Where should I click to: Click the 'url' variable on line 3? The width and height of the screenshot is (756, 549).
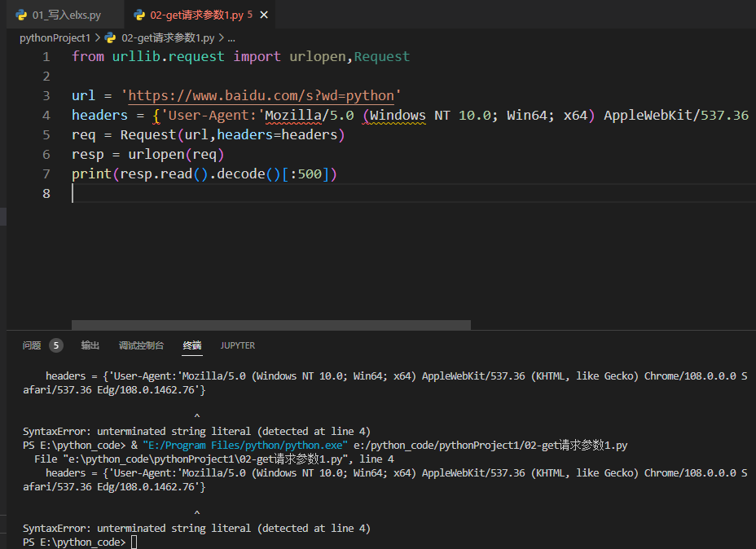pos(83,96)
